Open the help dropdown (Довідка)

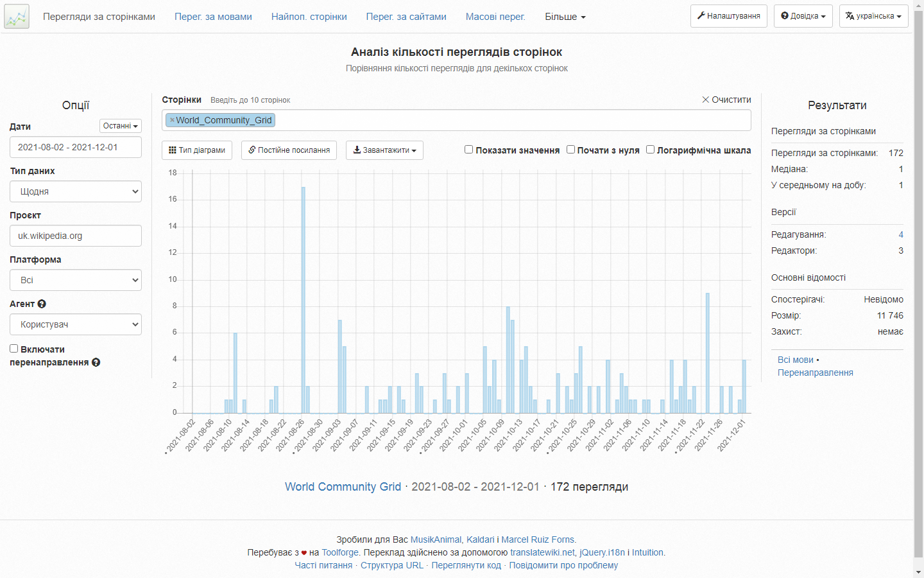pyautogui.click(x=803, y=16)
